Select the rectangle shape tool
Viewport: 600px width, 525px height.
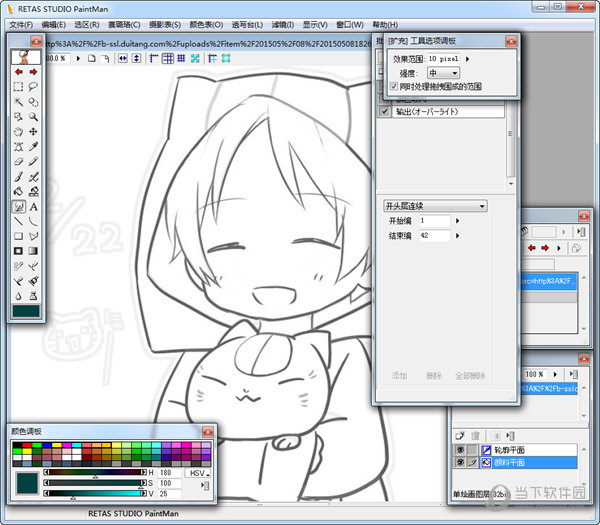coord(18,236)
